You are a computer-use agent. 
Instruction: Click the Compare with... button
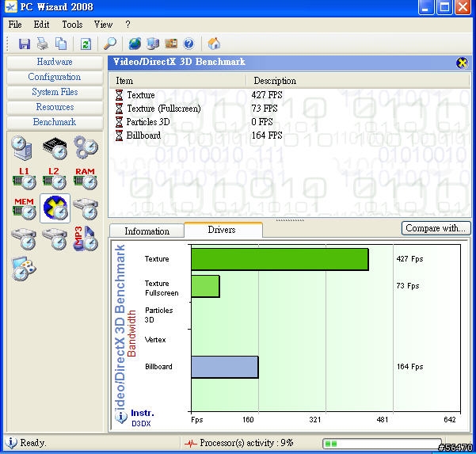click(x=436, y=228)
